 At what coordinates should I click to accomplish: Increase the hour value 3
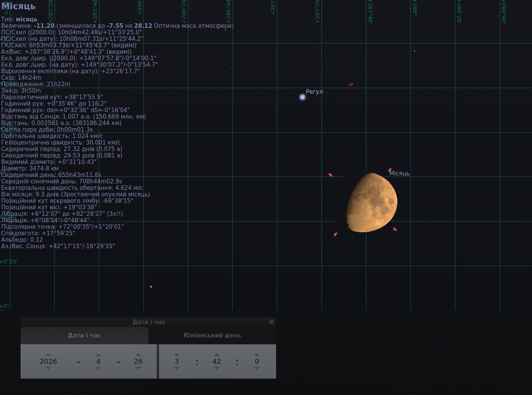click(177, 355)
